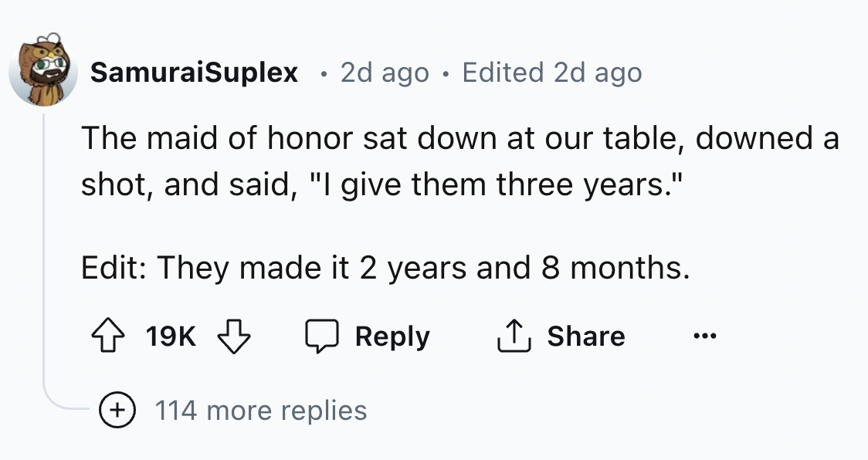Click the upward arrow to like the comment
The height and width of the screenshot is (460, 868).
coord(109,336)
